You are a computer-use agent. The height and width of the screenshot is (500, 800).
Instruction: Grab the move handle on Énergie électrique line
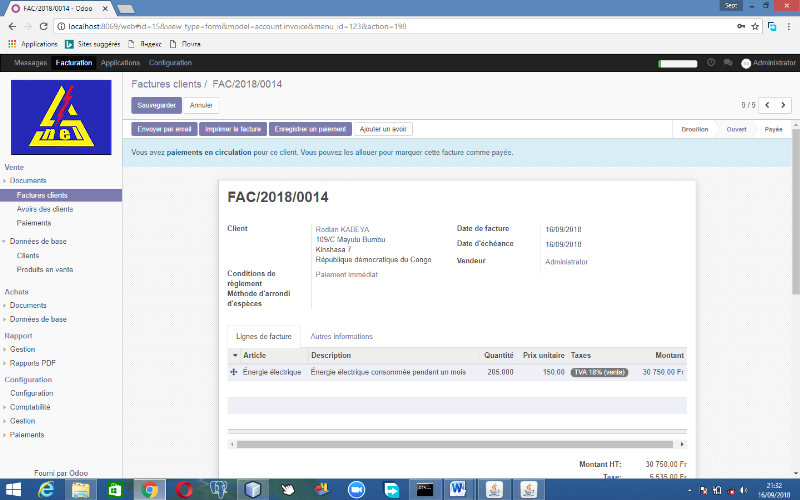234,372
